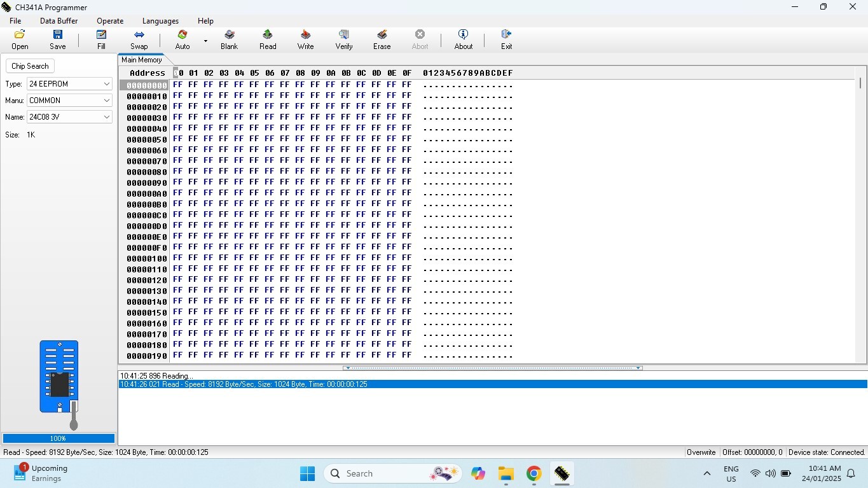Click the ASCII column header 0123456789ABCDEF

click(467, 73)
